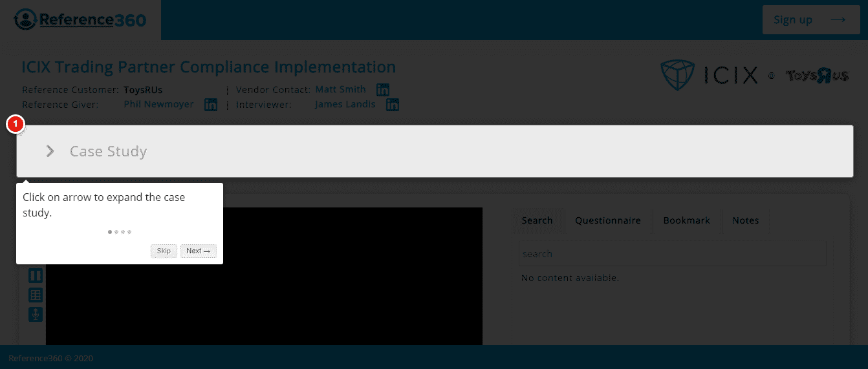Click the black video player area
The image size is (868, 369).
point(264,276)
